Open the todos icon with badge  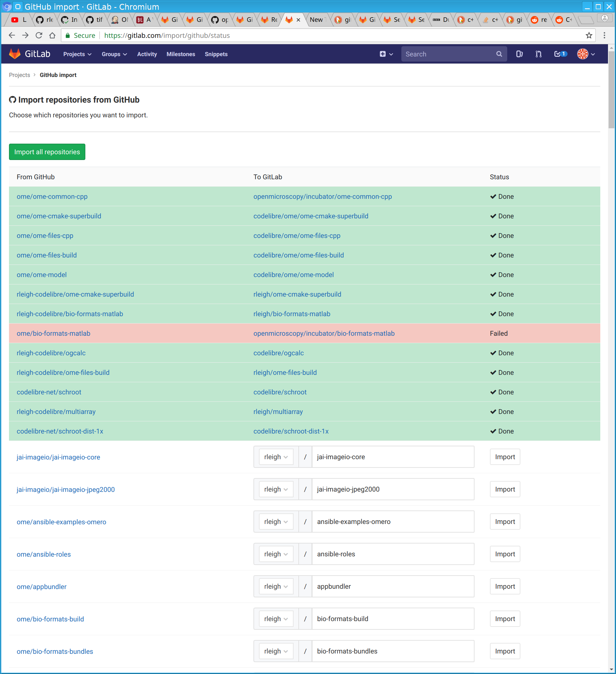click(560, 54)
